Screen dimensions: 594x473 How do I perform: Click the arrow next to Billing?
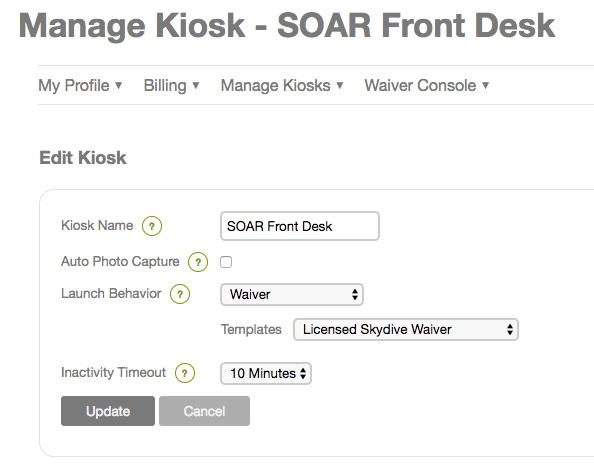195,86
